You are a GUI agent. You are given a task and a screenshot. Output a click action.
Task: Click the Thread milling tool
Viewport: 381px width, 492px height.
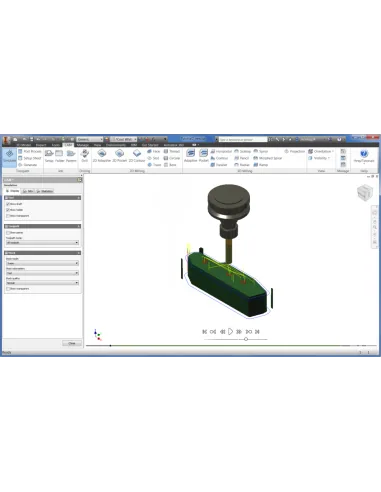click(x=172, y=151)
